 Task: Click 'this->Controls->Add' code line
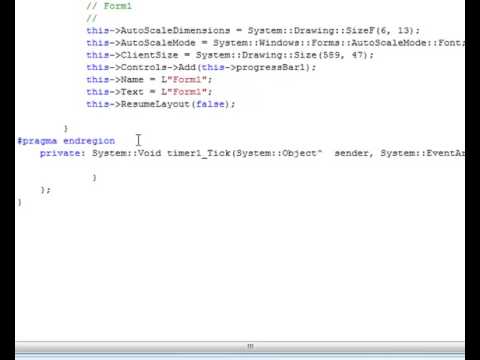point(201,67)
